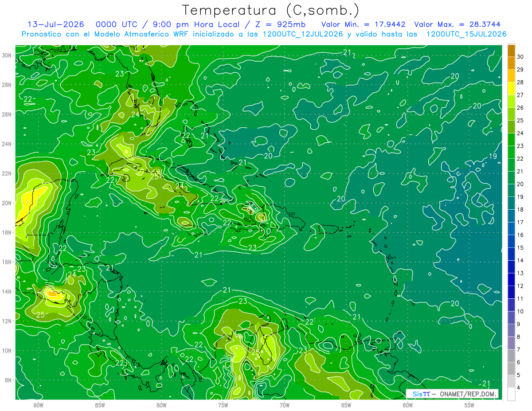The height and width of the screenshot is (411, 532).
Task: Click the title "Temperatura (C,somb.)"
Action: [270, 10]
